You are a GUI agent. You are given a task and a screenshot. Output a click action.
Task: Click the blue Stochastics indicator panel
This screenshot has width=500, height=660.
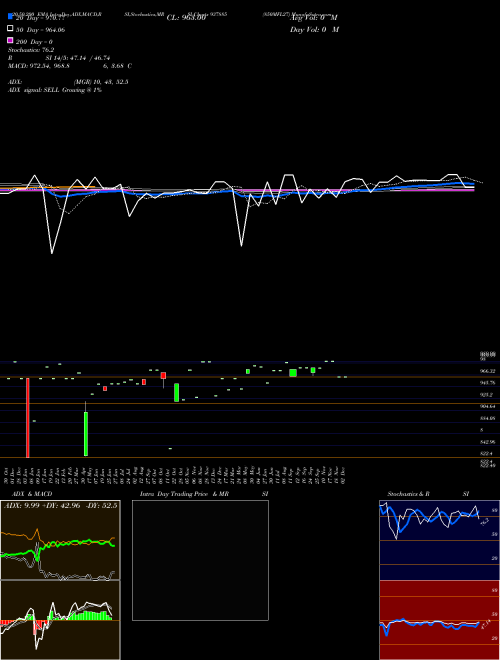click(x=439, y=540)
